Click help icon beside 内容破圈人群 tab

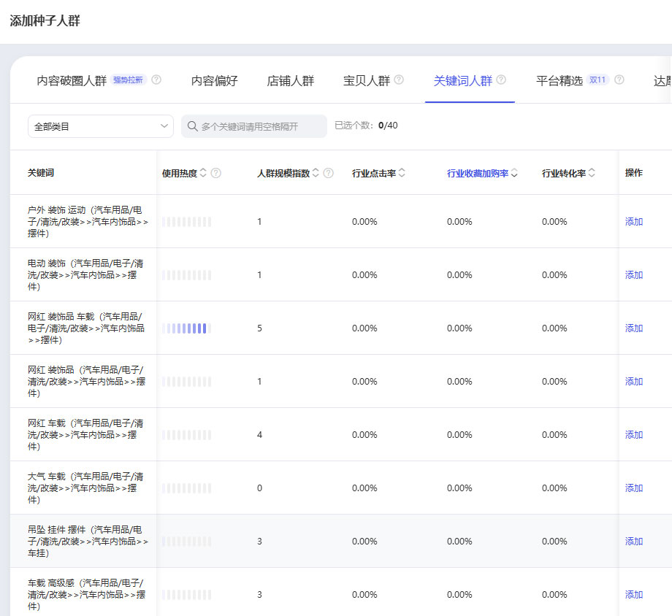point(156,80)
